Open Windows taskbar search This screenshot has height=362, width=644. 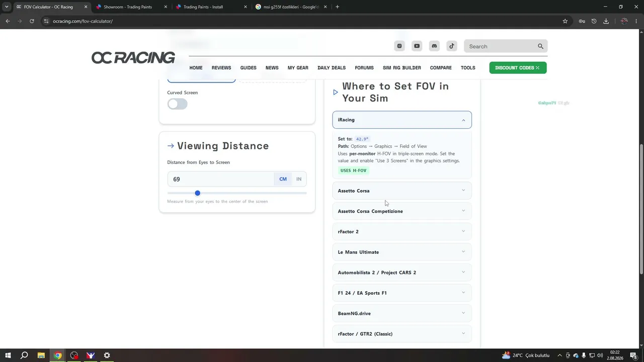tap(24, 355)
